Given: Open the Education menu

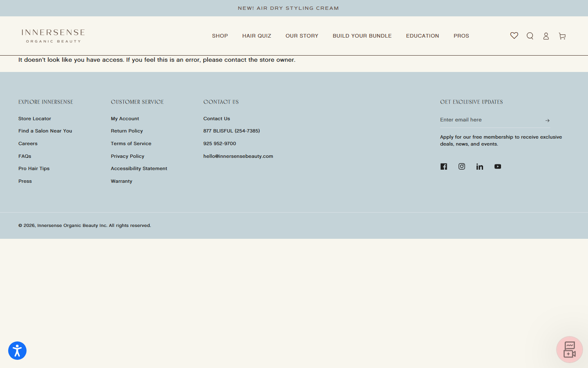Looking at the screenshot, I should tap(423, 36).
